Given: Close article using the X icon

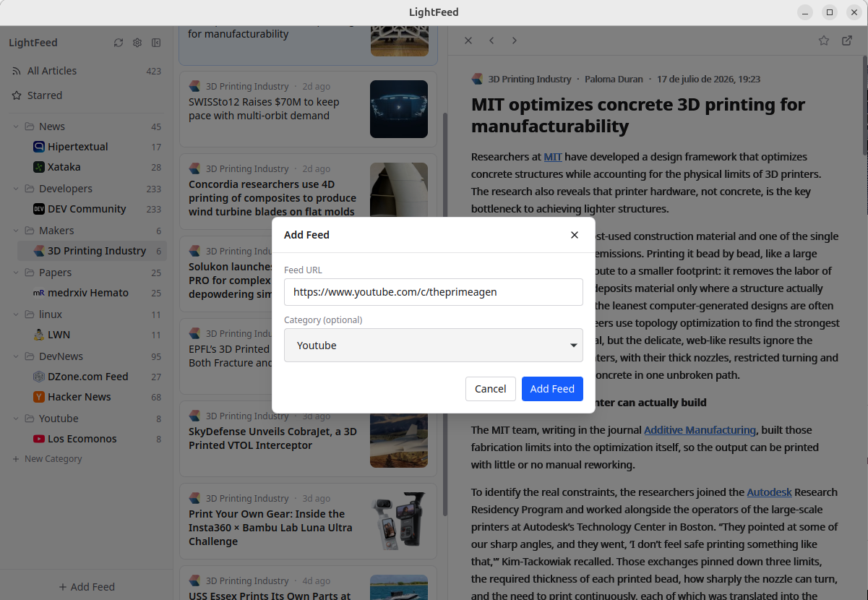Looking at the screenshot, I should [468, 40].
